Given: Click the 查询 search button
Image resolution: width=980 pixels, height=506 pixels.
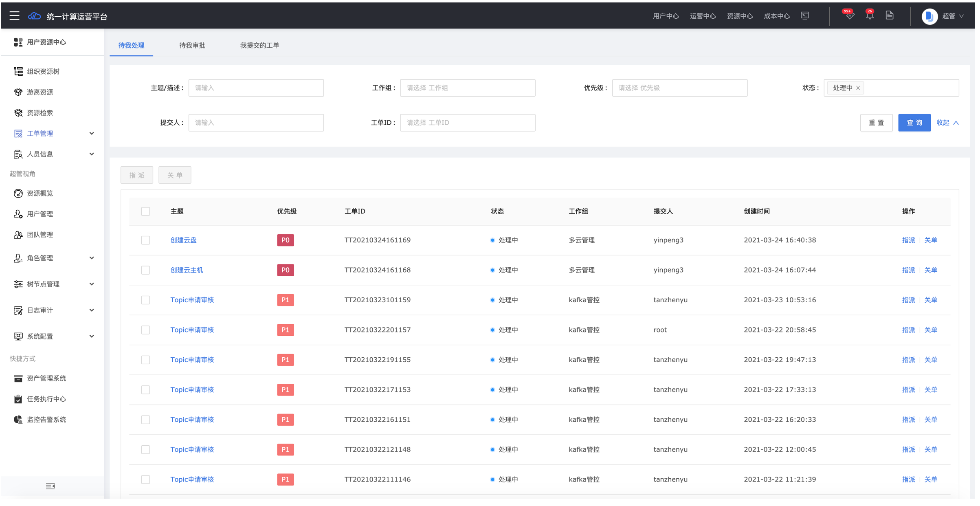Looking at the screenshot, I should coord(914,123).
